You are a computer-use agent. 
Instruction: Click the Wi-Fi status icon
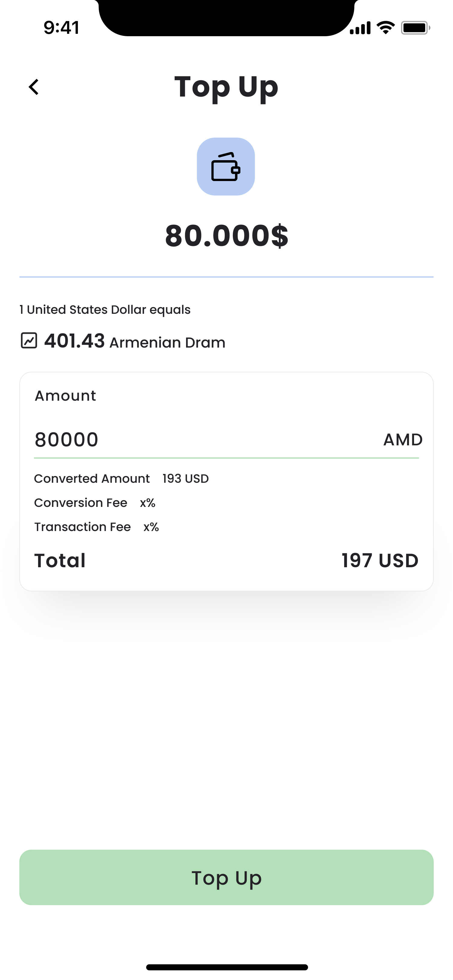click(385, 28)
